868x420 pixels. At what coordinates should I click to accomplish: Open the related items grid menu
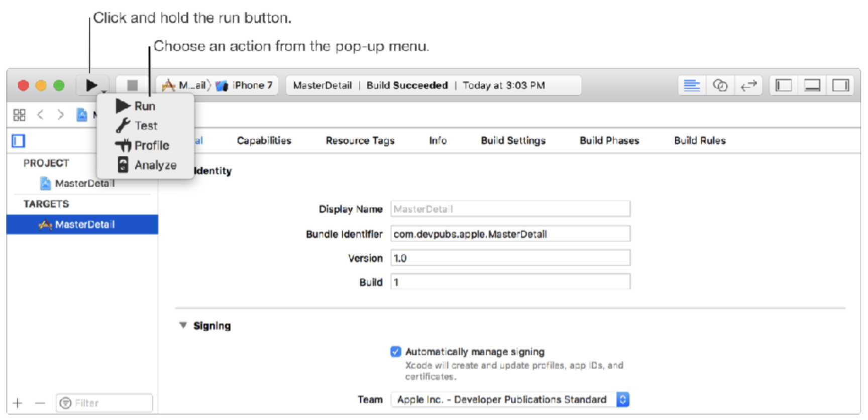point(19,115)
